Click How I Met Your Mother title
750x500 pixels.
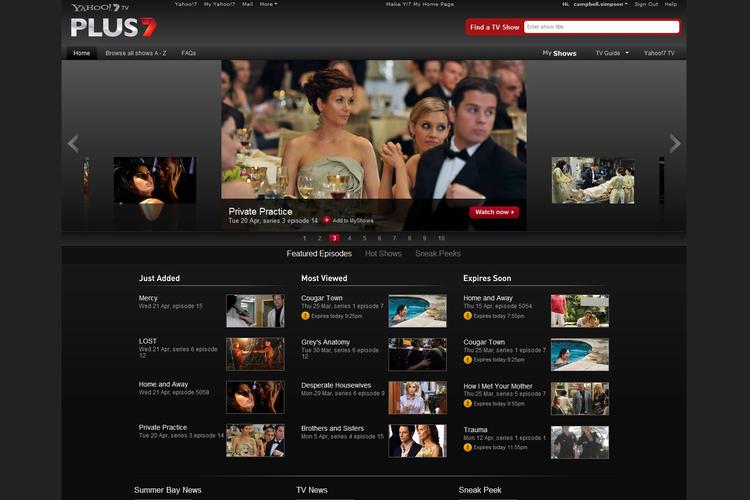pyautogui.click(x=497, y=386)
